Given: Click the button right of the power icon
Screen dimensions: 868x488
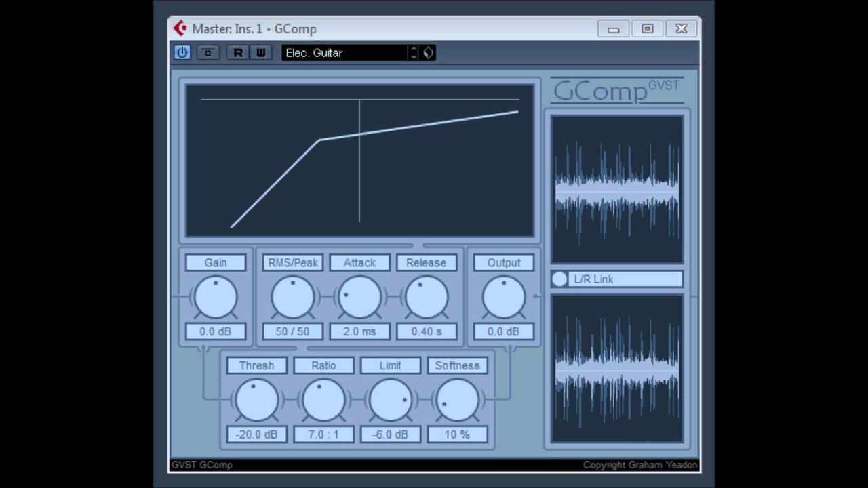Looking at the screenshot, I should coord(208,52).
